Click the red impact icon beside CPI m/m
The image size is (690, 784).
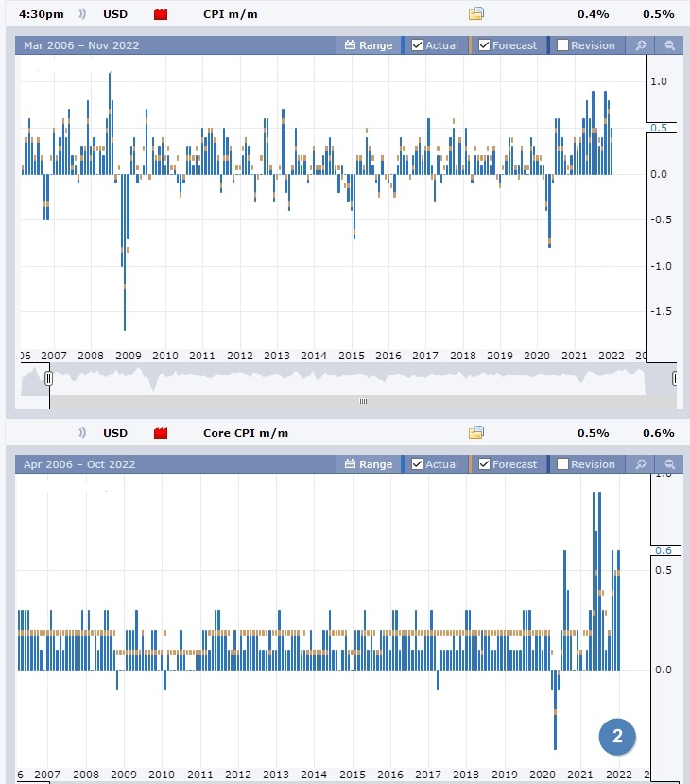(161, 14)
